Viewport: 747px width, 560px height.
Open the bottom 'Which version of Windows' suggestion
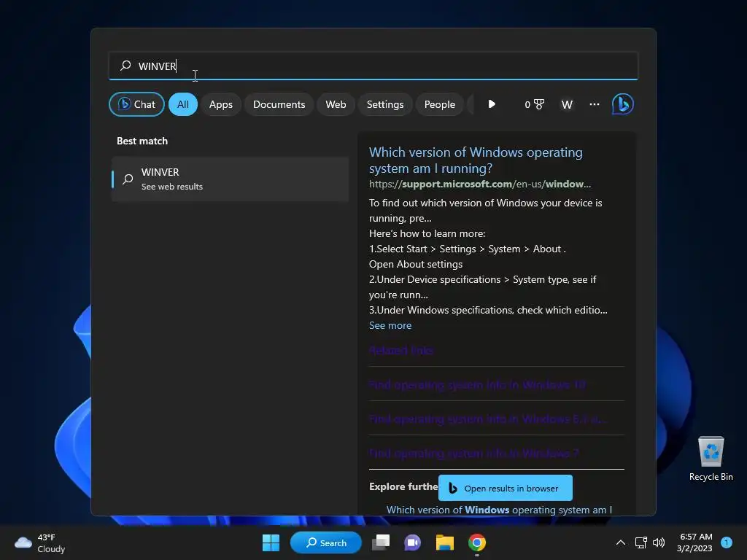pos(499,510)
